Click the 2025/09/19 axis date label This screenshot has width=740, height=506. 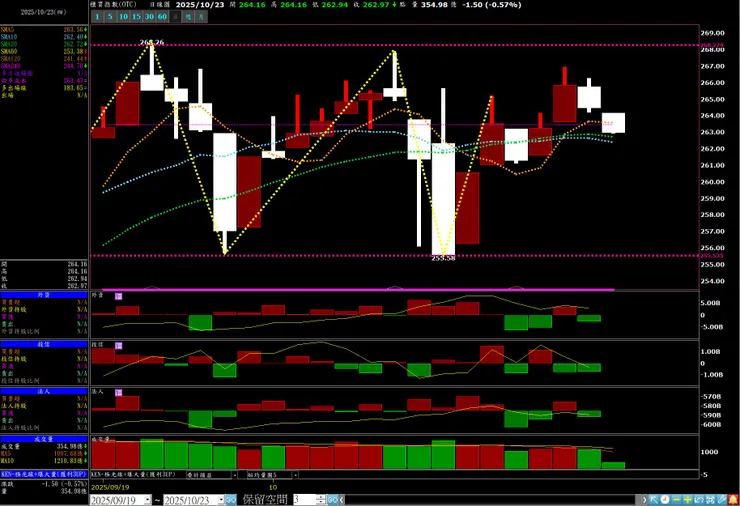coord(110,487)
